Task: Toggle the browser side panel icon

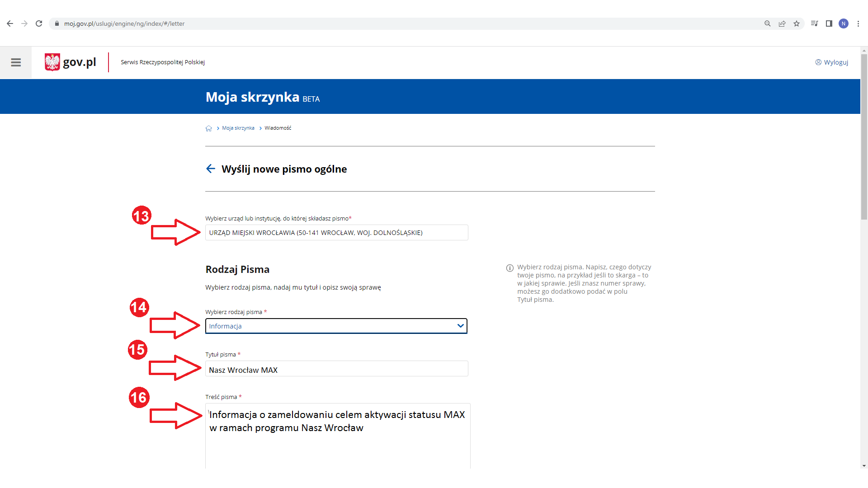Action: point(829,23)
